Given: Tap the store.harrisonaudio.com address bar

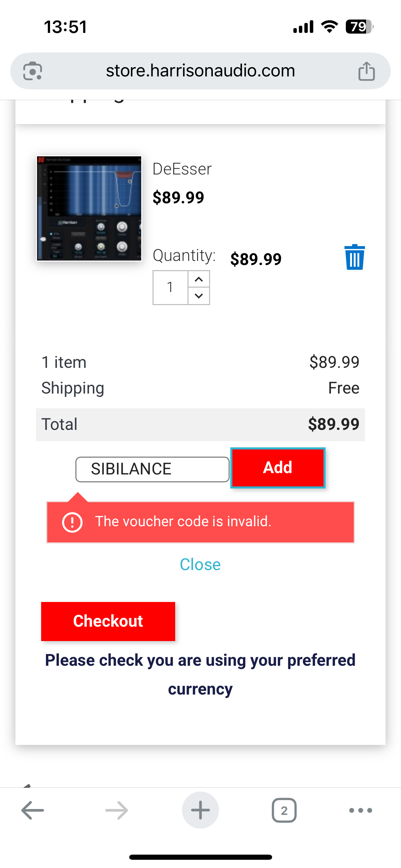Looking at the screenshot, I should [200, 71].
